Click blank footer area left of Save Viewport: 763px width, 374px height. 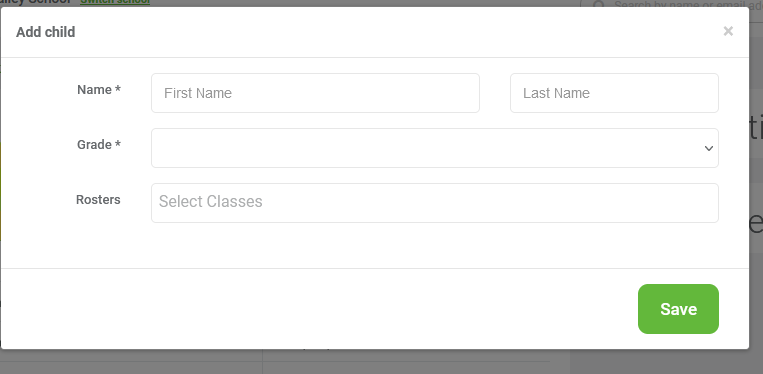pos(316,309)
